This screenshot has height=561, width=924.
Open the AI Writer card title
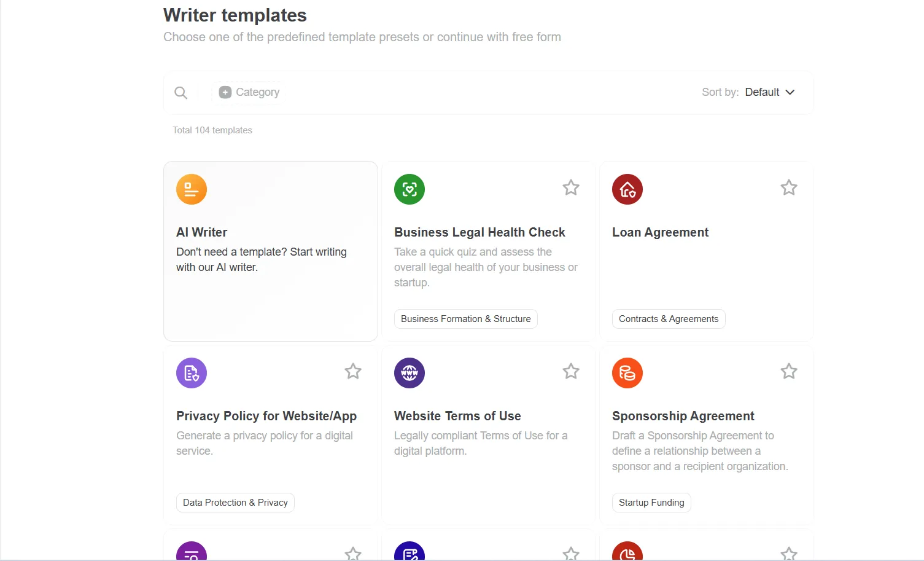[201, 232]
